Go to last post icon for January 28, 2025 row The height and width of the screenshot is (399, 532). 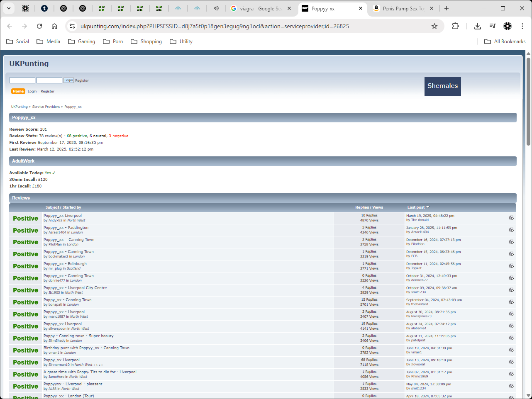pyautogui.click(x=511, y=230)
